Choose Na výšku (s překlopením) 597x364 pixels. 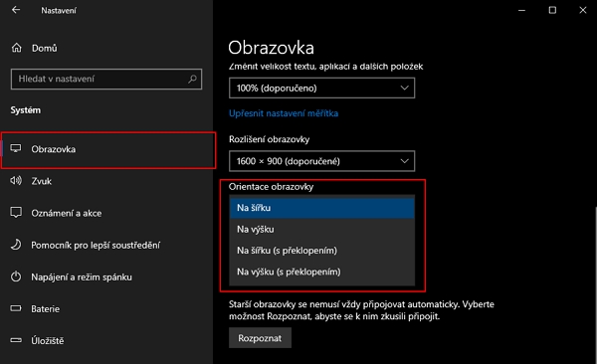pyautogui.click(x=321, y=272)
